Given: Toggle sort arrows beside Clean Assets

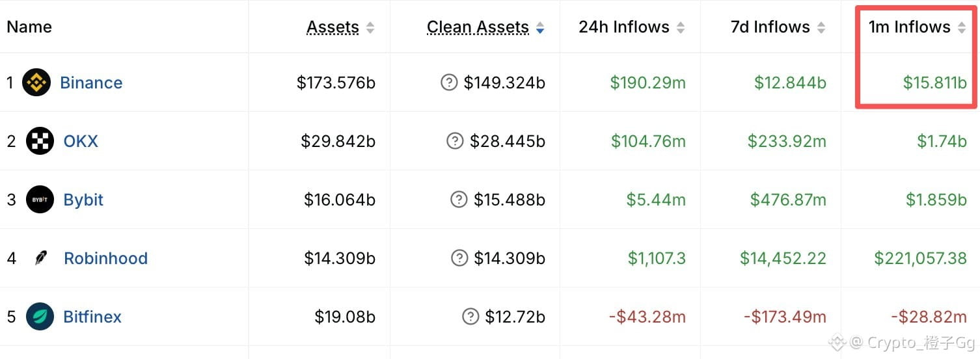Looking at the screenshot, I should point(540,27).
